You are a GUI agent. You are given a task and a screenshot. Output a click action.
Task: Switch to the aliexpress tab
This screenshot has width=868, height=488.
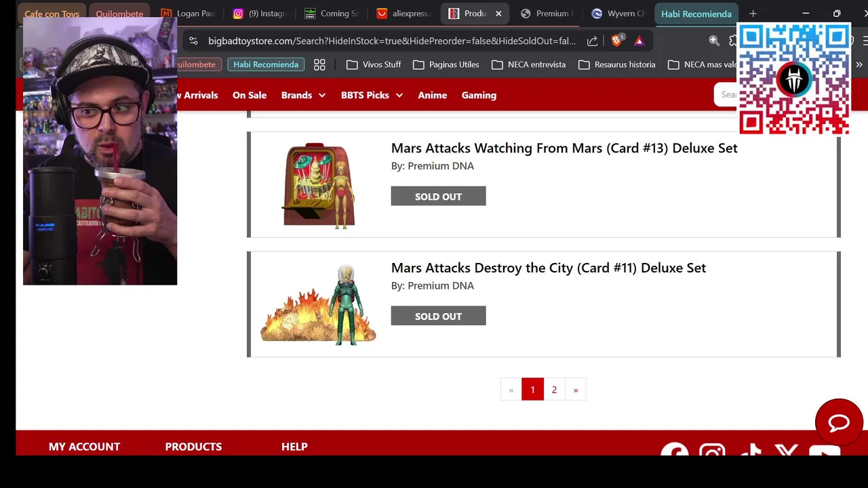(x=404, y=14)
